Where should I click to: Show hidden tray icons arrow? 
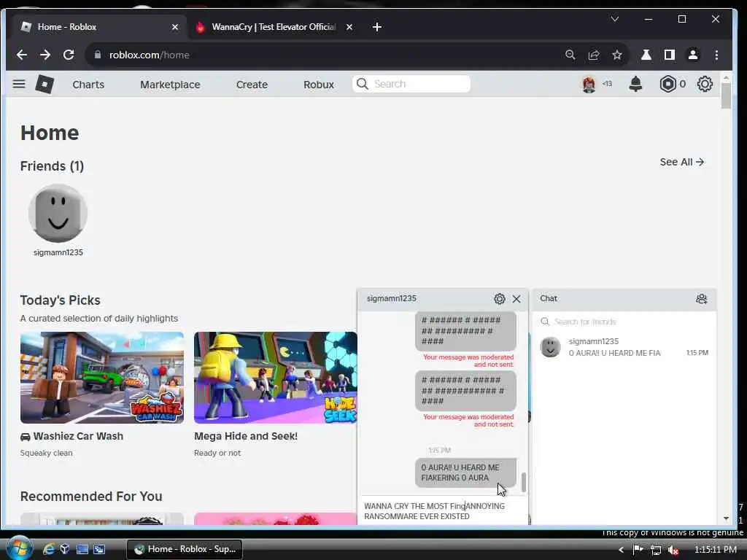click(621, 550)
